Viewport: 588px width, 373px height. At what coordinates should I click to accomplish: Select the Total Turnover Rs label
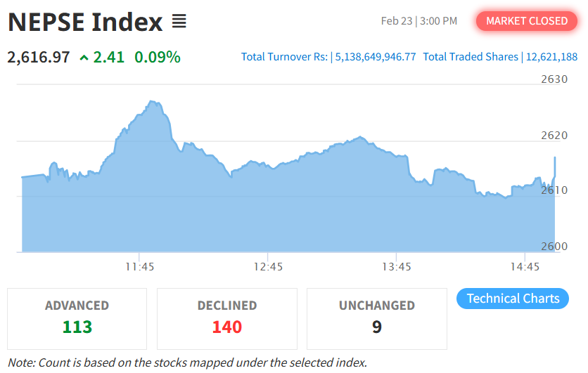284,57
